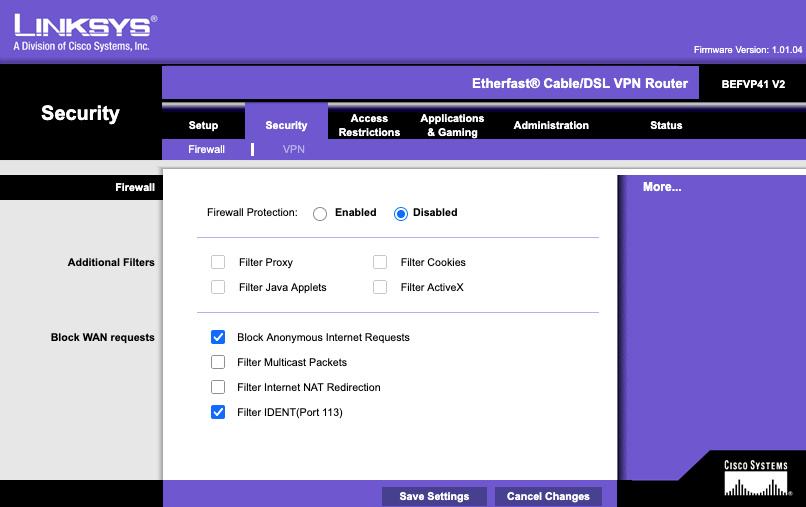Click the Save Settings button
This screenshot has width=806, height=507.
(434, 496)
